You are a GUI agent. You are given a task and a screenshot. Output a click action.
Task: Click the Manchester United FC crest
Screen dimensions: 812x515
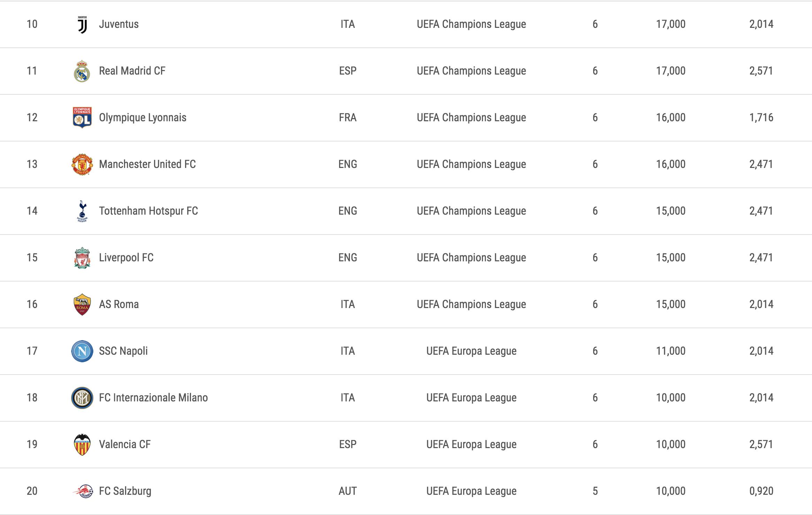(x=82, y=164)
